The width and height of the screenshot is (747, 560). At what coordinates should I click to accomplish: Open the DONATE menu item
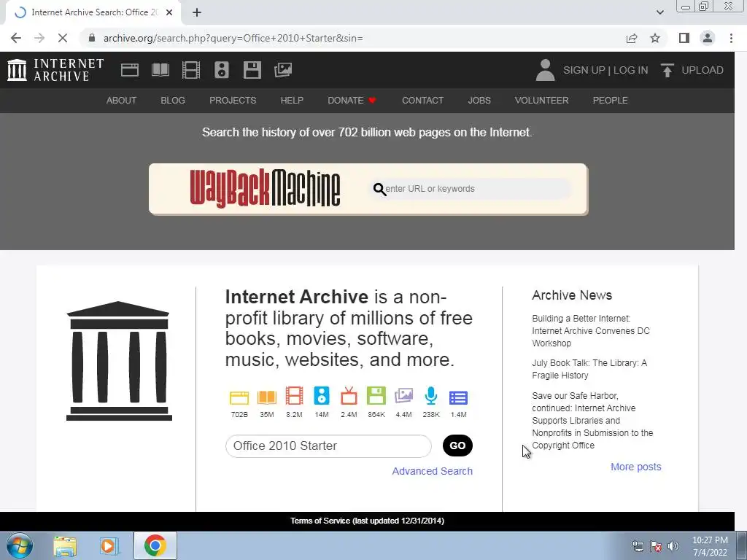click(x=352, y=101)
